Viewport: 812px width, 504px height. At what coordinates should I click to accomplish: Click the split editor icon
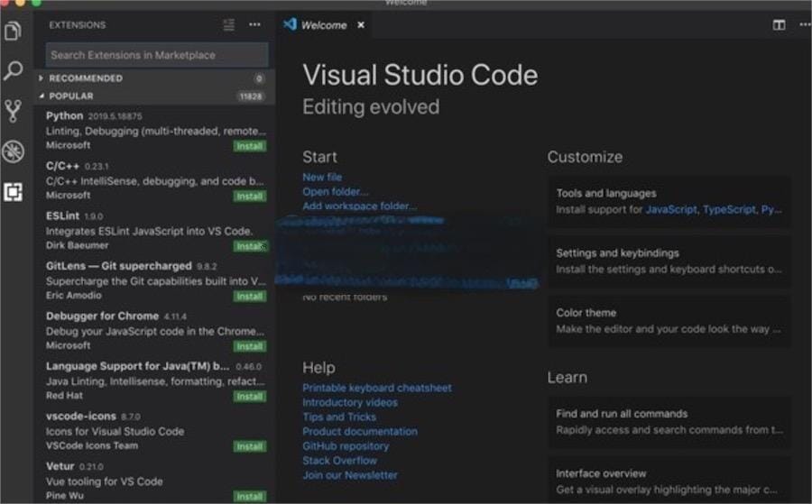click(x=779, y=25)
